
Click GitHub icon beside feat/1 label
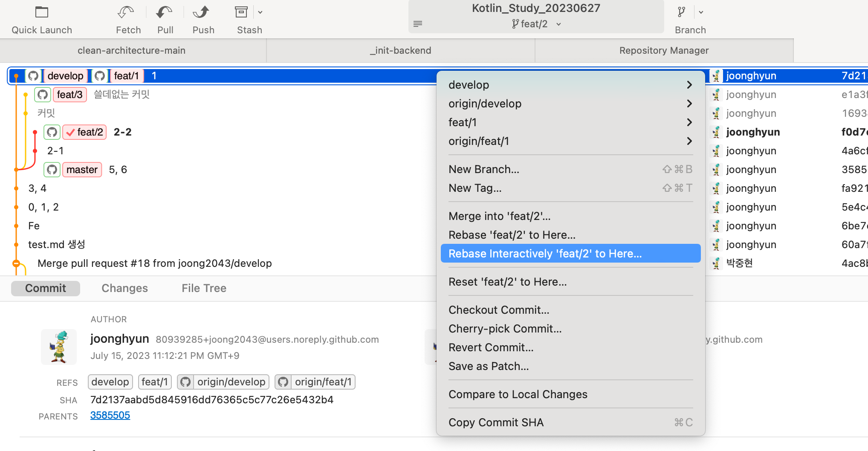(x=100, y=76)
